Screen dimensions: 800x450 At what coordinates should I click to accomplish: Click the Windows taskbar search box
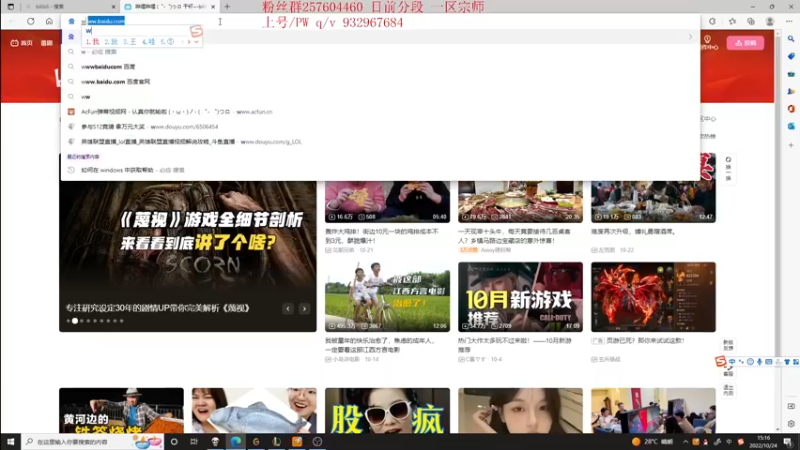[93, 442]
